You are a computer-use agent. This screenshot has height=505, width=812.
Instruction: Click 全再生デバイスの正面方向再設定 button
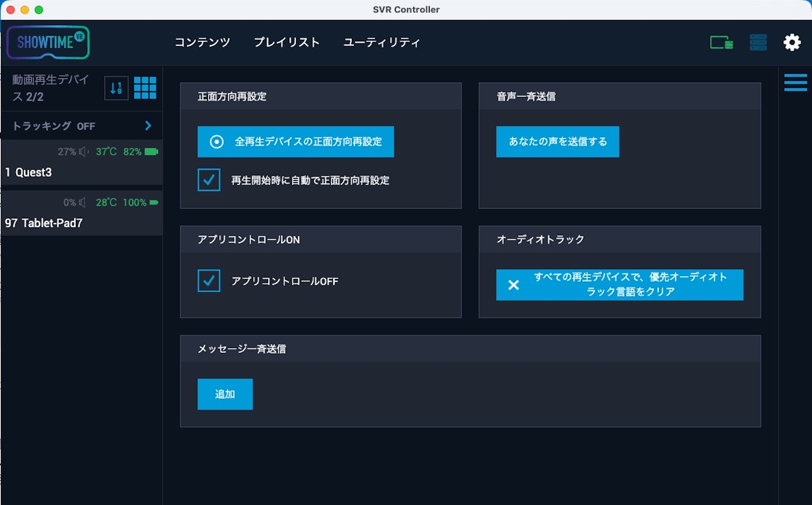pyautogui.click(x=296, y=142)
